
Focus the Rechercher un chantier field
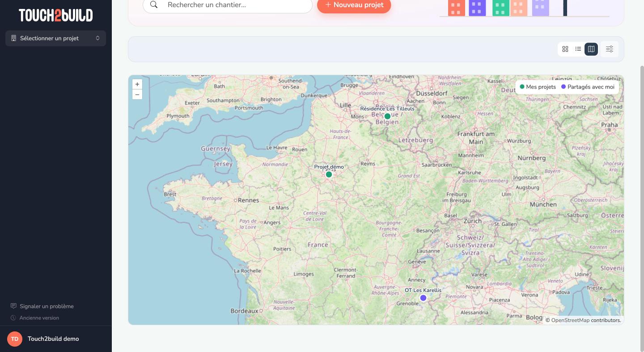click(x=227, y=5)
